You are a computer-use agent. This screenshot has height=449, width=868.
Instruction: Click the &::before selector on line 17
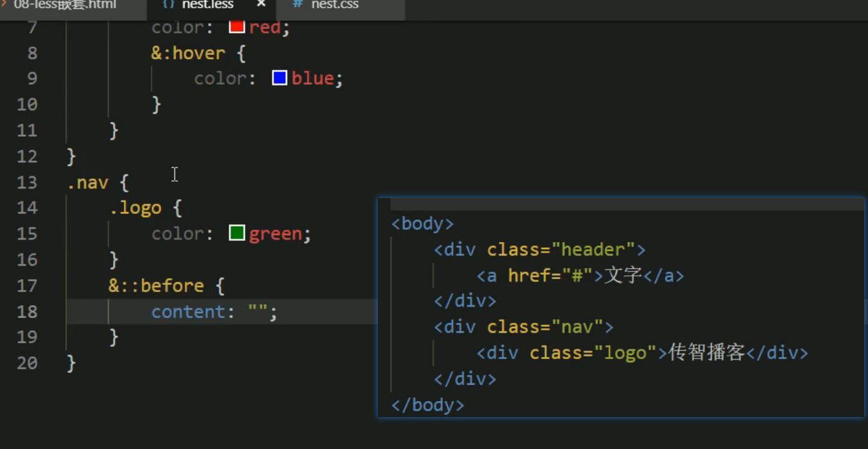156,285
